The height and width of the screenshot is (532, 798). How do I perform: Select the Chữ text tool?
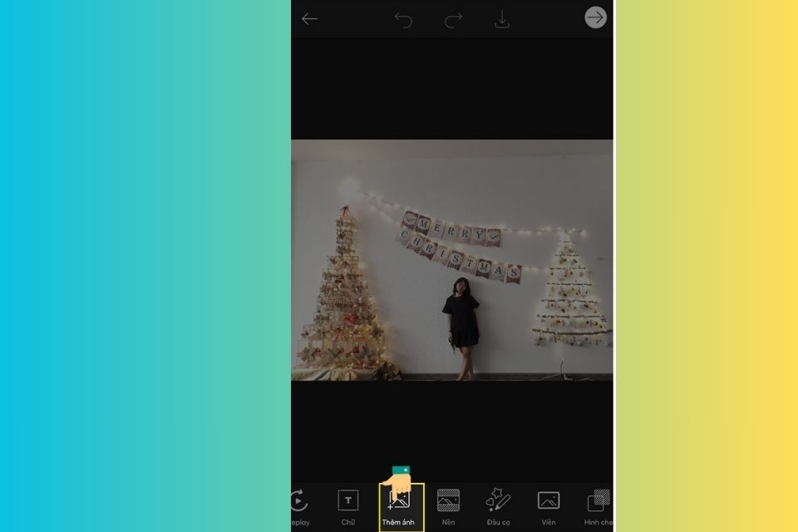click(x=348, y=506)
